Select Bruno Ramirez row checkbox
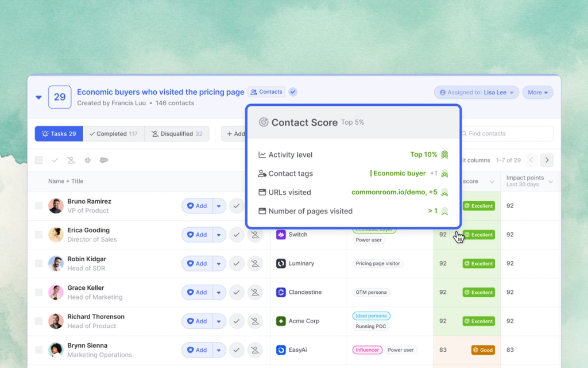Viewport: 588px width, 368px height. point(38,206)
